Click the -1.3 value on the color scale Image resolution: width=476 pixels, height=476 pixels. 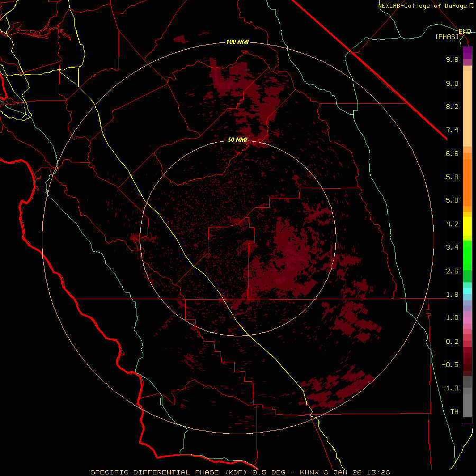click(450, 388)
